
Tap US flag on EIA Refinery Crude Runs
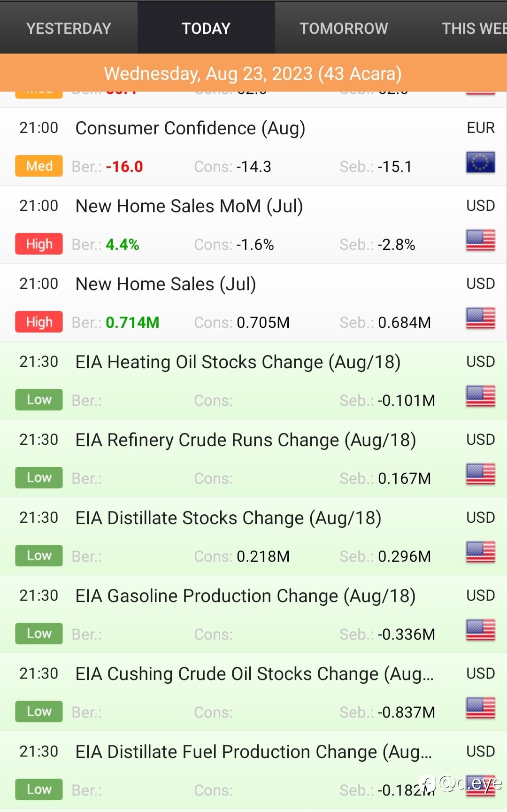pyautogui.click(x=480, y=474)
